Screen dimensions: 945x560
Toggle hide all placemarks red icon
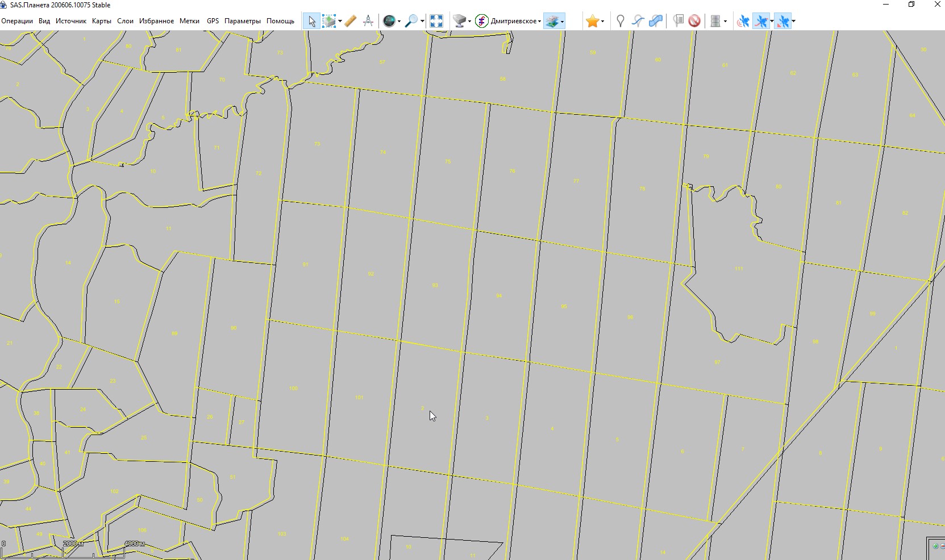coord(694,22)
